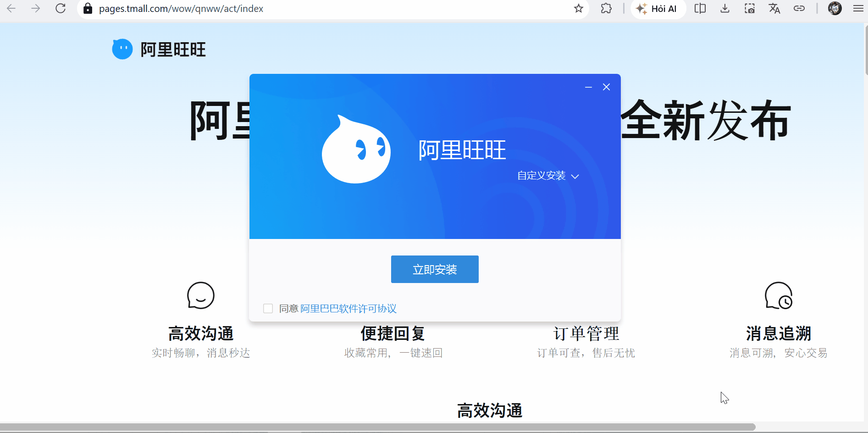Check the 同意 license agreement checkbox
This screenshot has height=433, width=868.
pos(268,309)
